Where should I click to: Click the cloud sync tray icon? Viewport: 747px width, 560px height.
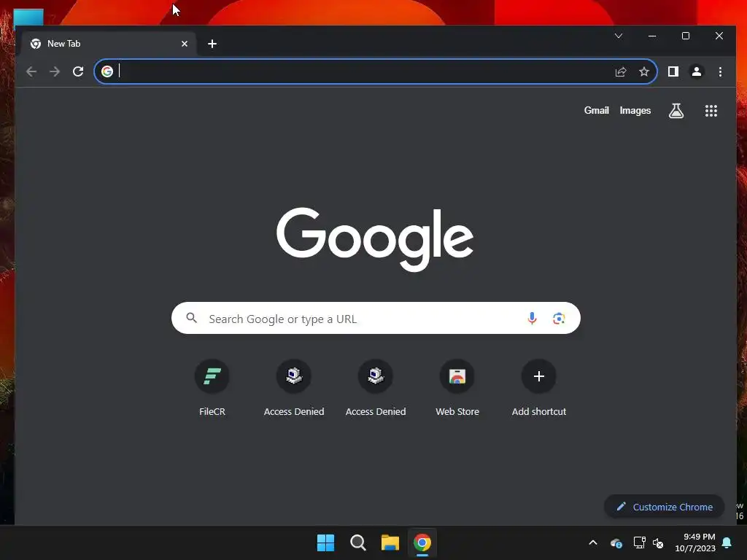coord(616,542)
